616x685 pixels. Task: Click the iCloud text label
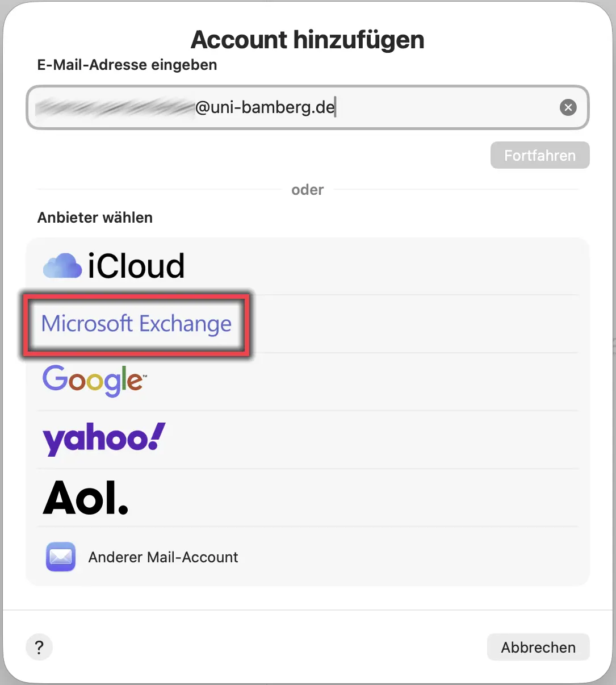pyautogui.click(x=136, y=266)
